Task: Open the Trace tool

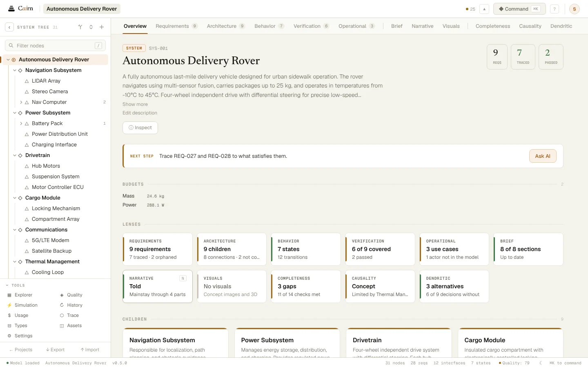Action: click(69, 315)
